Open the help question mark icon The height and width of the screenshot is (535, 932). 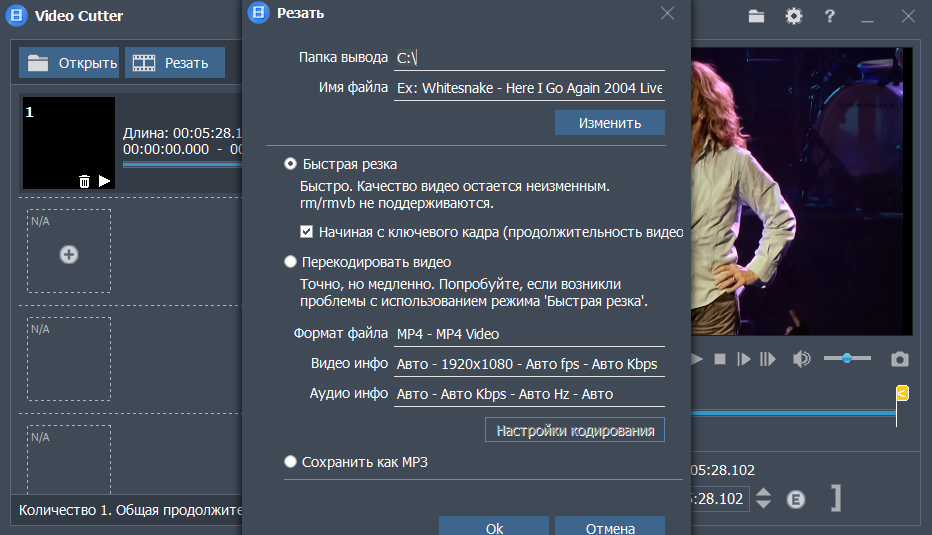point(830,16)
